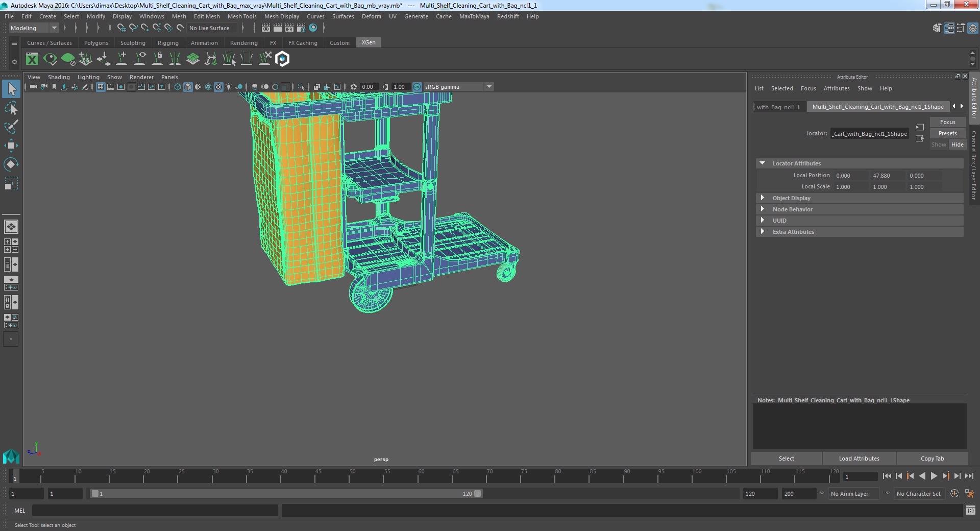Open Modeling workspace menu-set dropdown
The width and height of the screenshot is (980, 531).
tap(34, 28)
